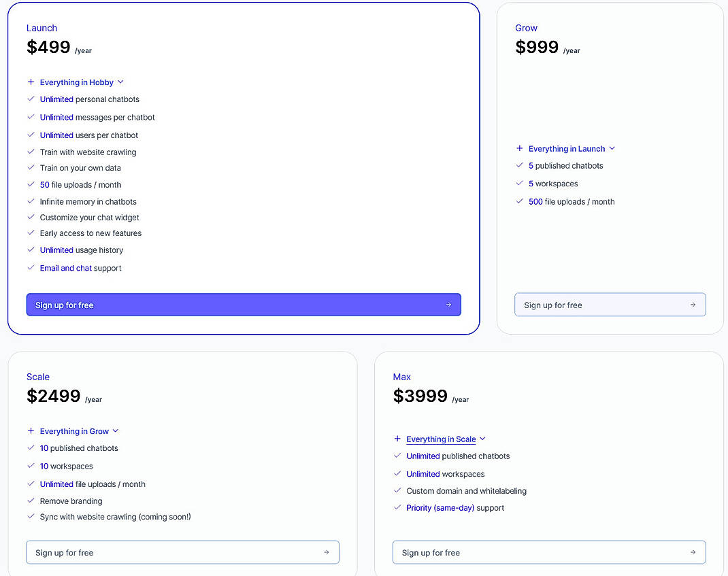
Task: Click Launch plan Sign up for free button
Action: pyautogui.click(x=244, y=305)
